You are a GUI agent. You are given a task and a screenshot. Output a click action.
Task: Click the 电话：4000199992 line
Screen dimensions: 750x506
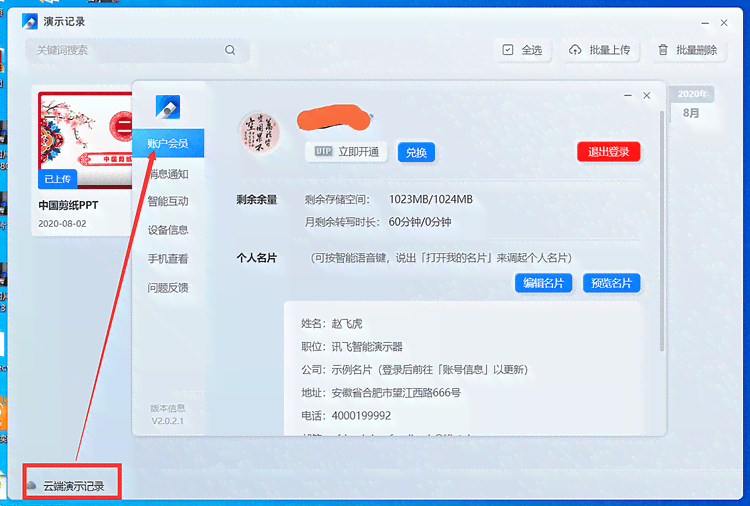[x=346, y=416]
